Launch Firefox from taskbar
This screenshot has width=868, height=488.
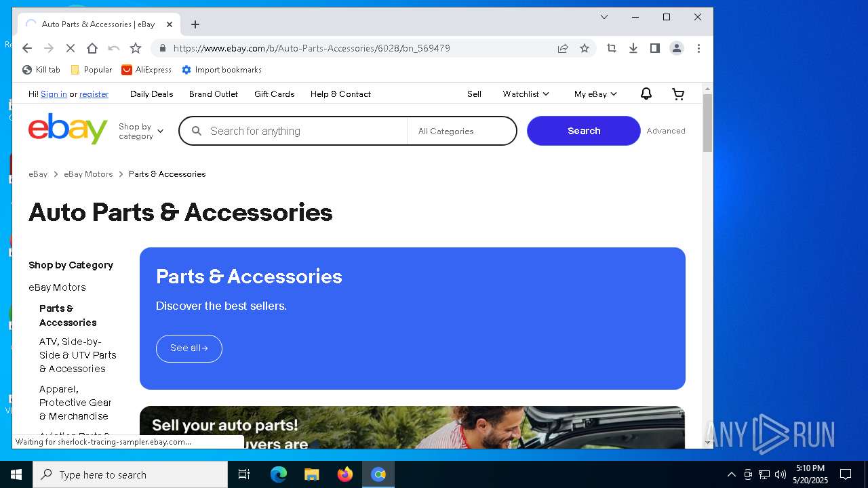click(x=345, y=474)
